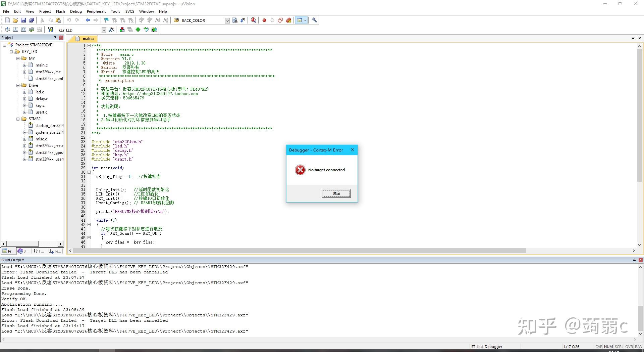This screenshot has height=352, width=644.
Task: Download code to flash with the LOAD icon
Action: pyautogui.click(x=51, y=30)
